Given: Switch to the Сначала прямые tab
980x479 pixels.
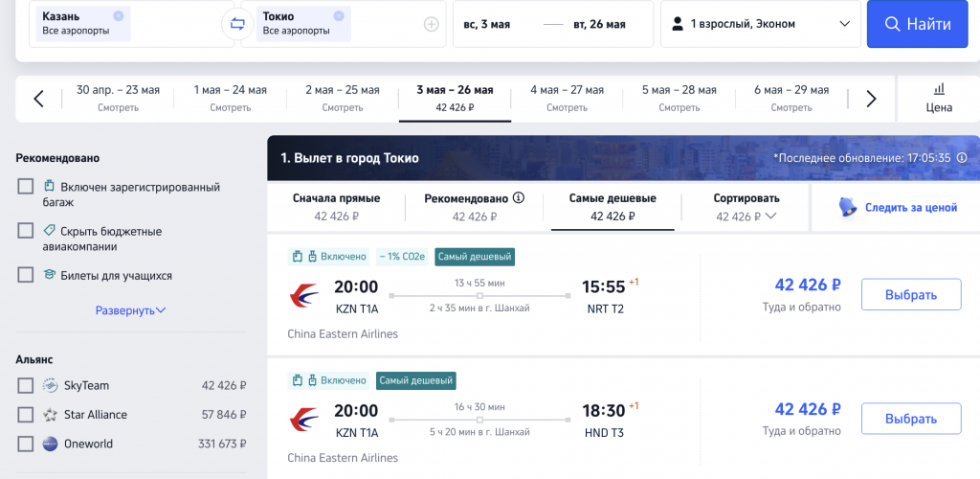Looking at the screenshot, I should pyautogui.click(x=336, y=208).
